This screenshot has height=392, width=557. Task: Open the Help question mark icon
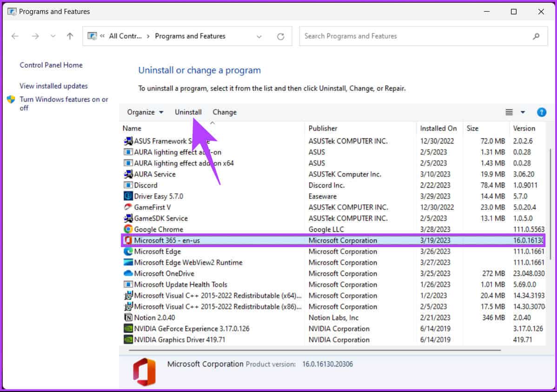pos(541,112)
